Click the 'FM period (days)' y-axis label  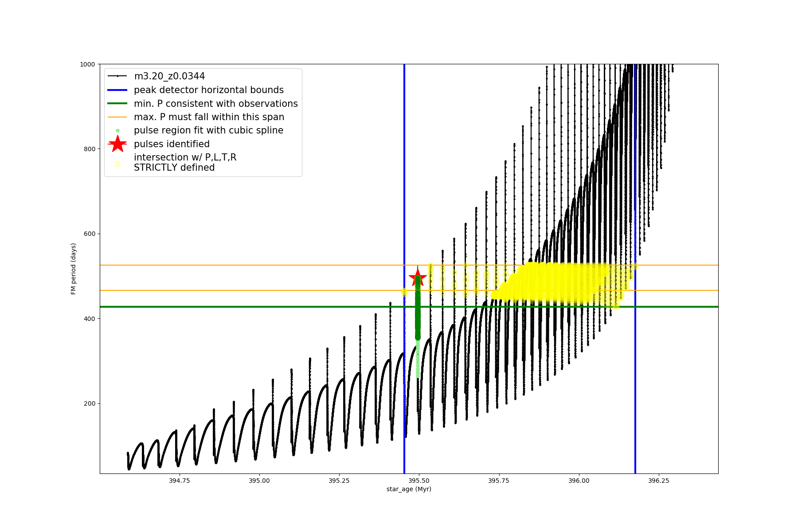(x=74, y=269)
